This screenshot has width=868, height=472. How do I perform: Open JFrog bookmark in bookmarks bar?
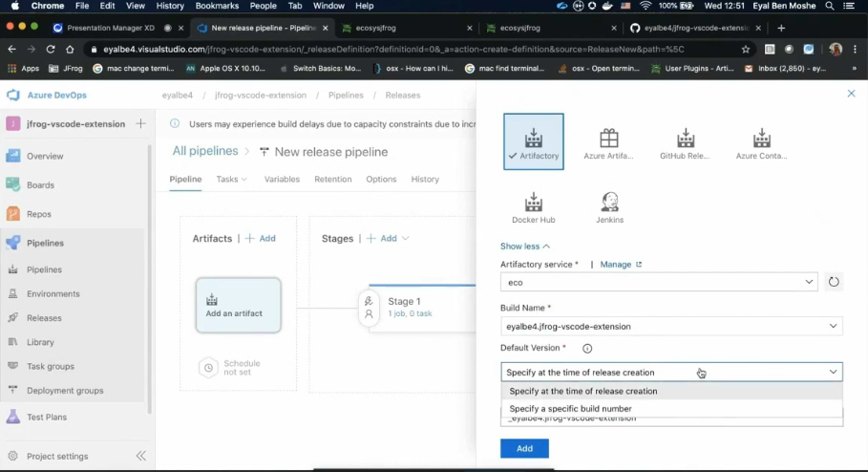tap(66, 69)
